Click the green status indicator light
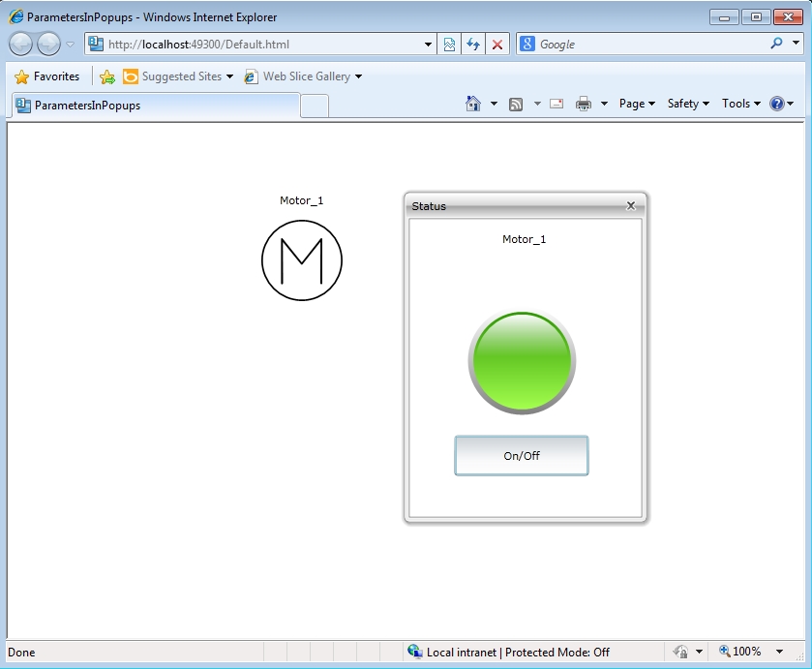This screenshot has height=669, width=812. coord(522,363)
